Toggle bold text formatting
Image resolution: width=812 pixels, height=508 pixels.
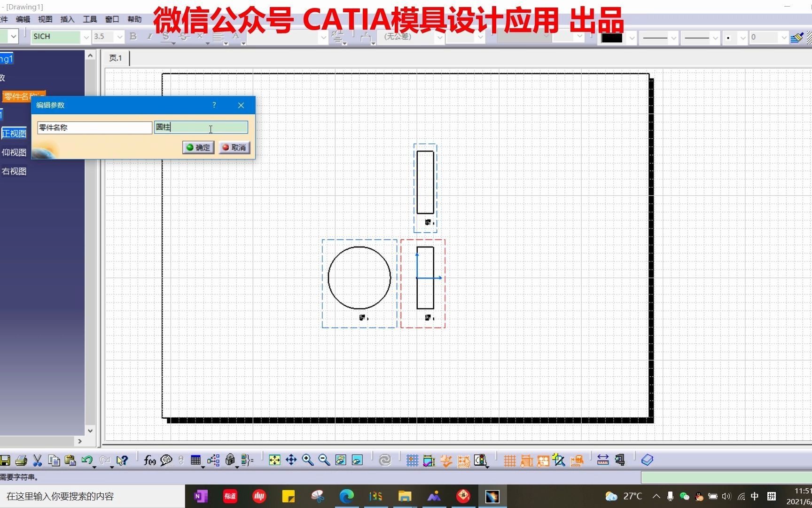click(x=133, y=36)
